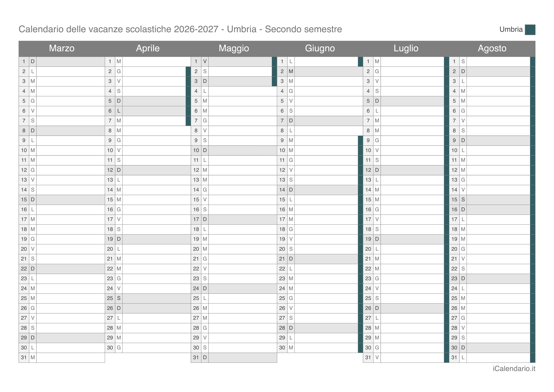This screenshot has width=554, height=392.
Task: Click day number 15 in Agosto
Action: (x=454, y=200)
